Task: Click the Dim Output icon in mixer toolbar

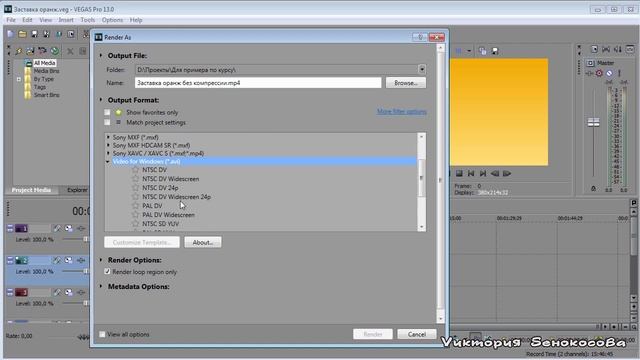Action: (618, 49)
